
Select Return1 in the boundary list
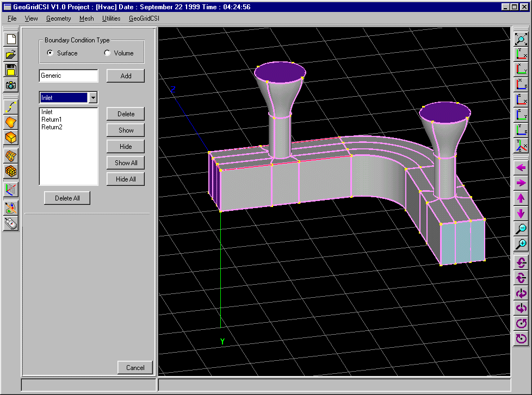pos(52,120)
